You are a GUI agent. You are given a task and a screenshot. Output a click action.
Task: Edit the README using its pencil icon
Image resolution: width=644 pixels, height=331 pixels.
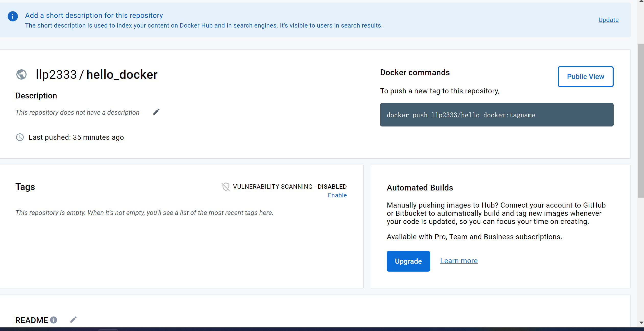pyautogui.click(x=74, y=320)
